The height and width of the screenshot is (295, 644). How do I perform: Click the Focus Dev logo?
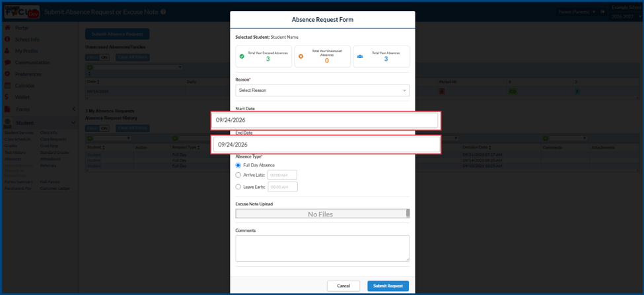(x=21, y=13)
